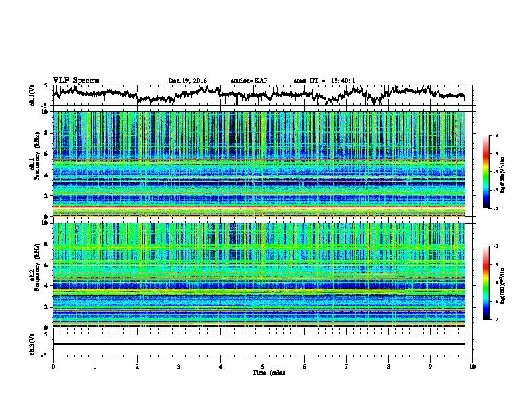Select the "start UT = 15:40: 1" text

click(324, 81)
